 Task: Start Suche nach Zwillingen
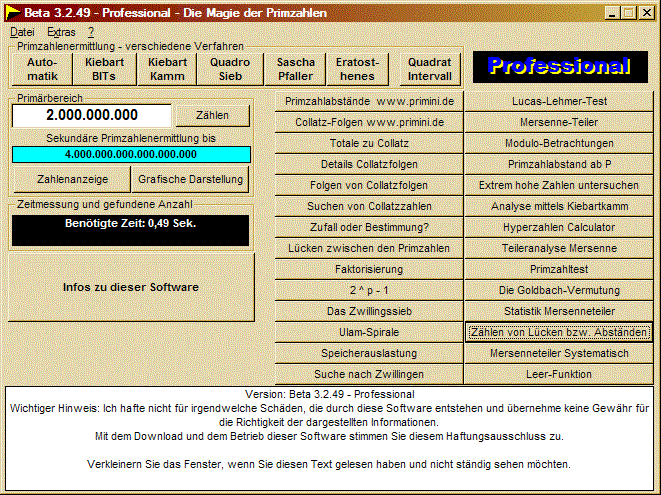pos(369,374)
